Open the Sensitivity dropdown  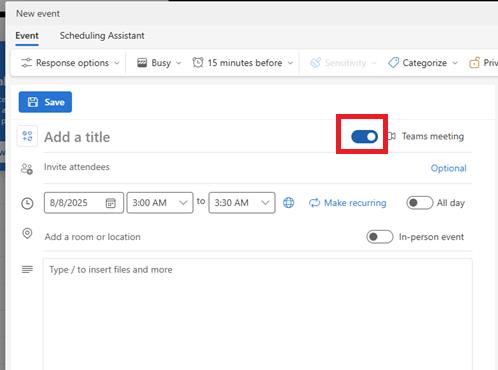[x=343, y=63]
